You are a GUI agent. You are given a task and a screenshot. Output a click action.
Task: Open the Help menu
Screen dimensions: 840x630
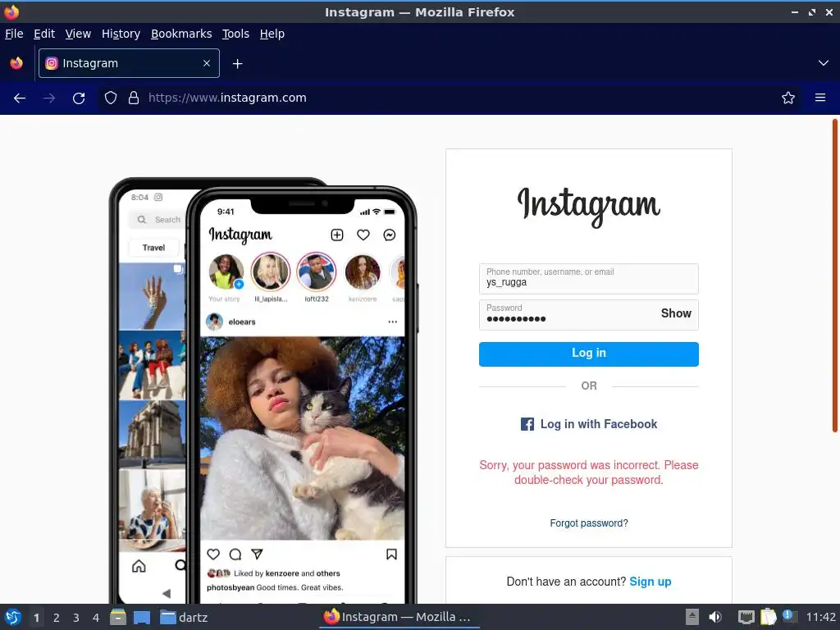tap(272, 34)
